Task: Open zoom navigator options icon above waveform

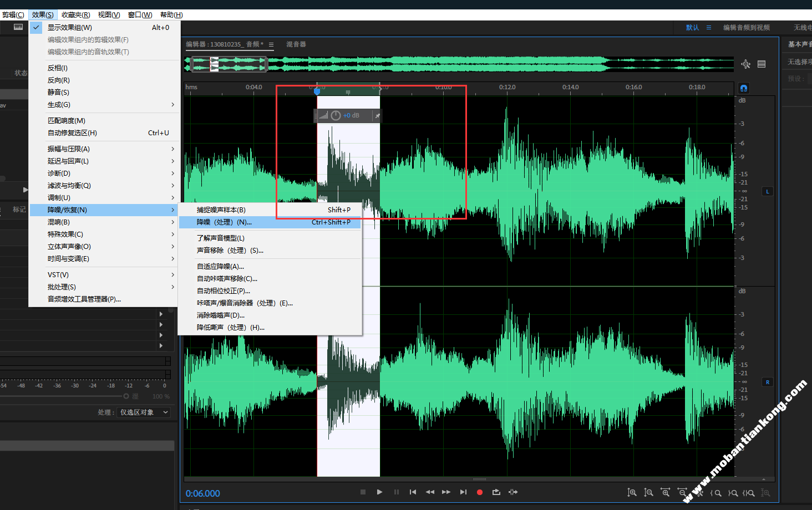Action: tap(746, 64)
